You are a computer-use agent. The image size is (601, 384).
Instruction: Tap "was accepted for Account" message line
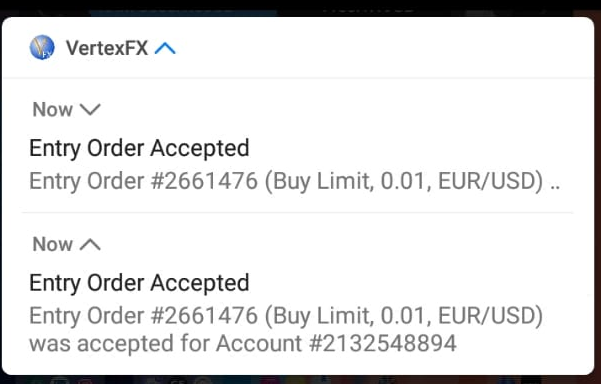[x=166, y=343]
